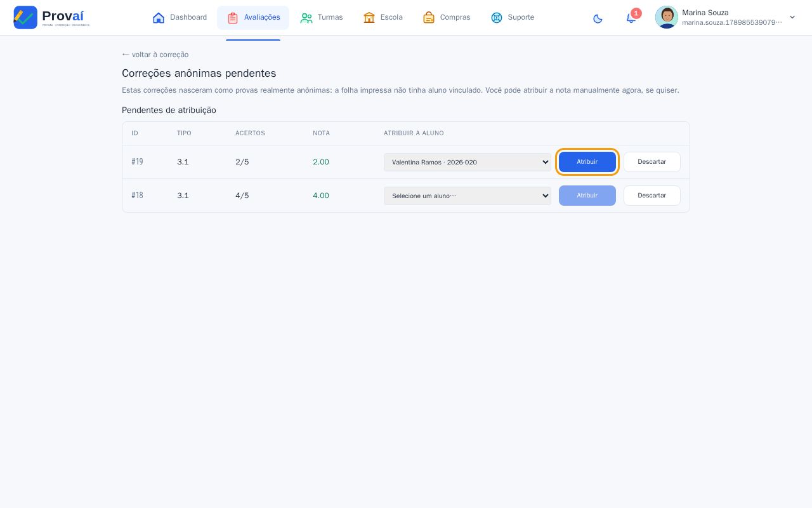Click the 'ACERTOS' column header
The image size is (812, 508).
coord(250,133)
